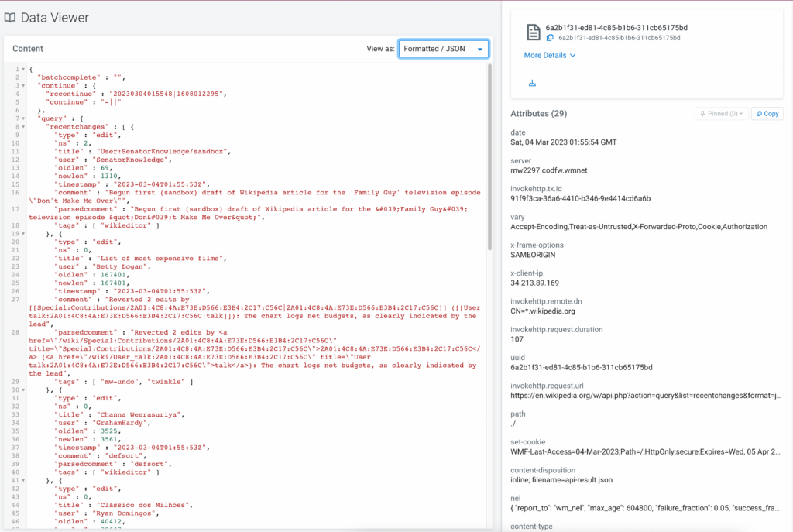Download the content using the download icon
This screenshot has height=532, width=793.
532,83
